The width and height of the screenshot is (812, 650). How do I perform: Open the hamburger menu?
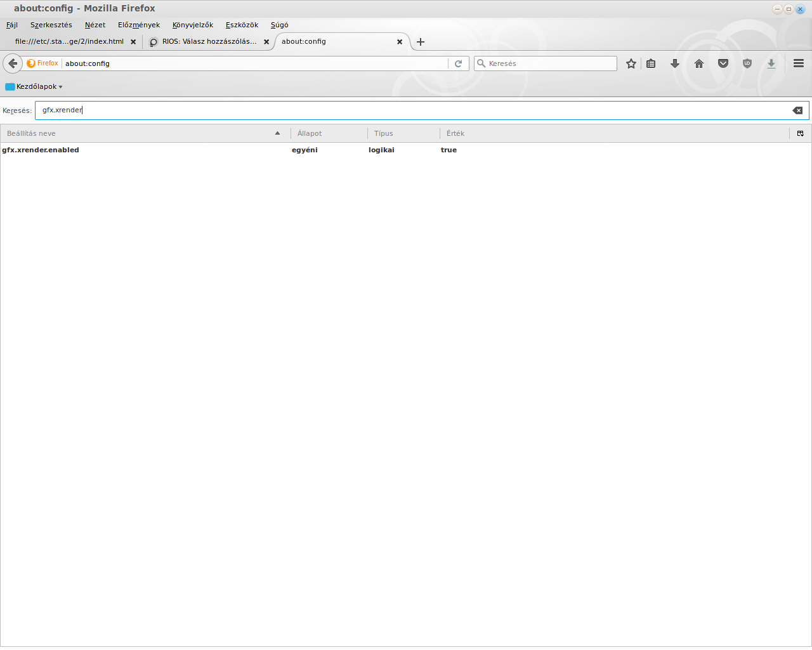[x=799, y=63]
